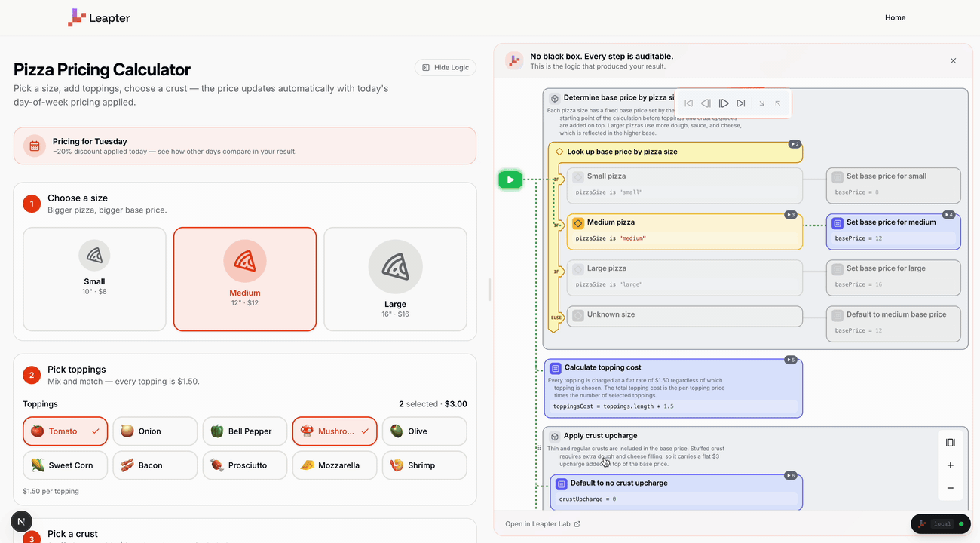Select the Small pizza size card
Viewport: 980px width, 543px height.
[x=94, y=279]
